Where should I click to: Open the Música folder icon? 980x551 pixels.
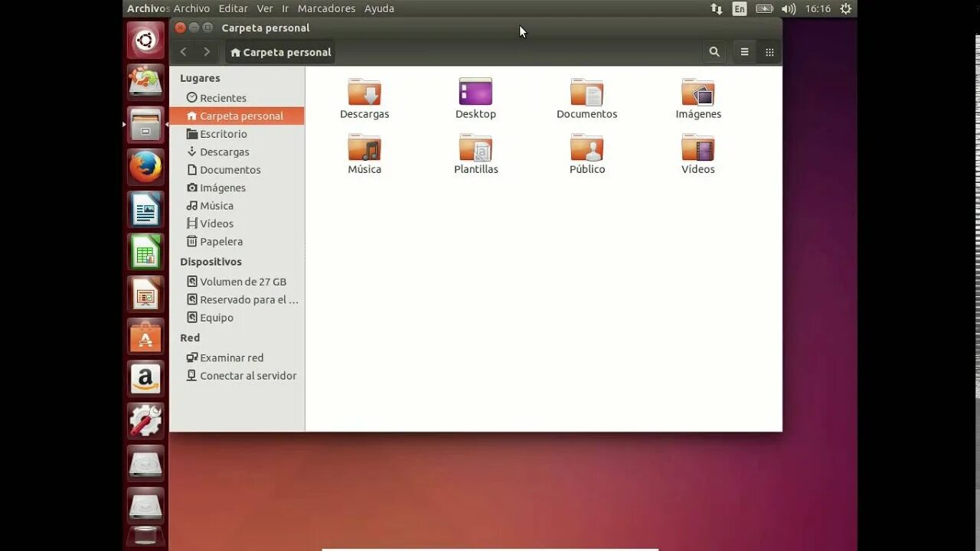364,147
